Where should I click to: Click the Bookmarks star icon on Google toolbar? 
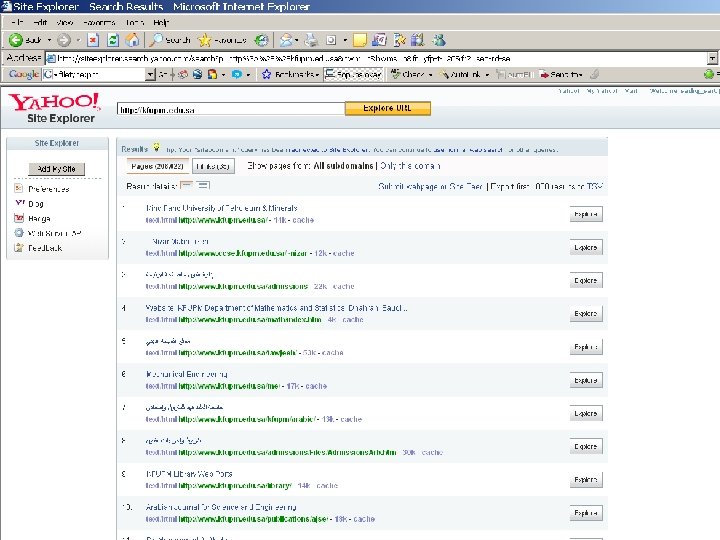click(266, 74)
